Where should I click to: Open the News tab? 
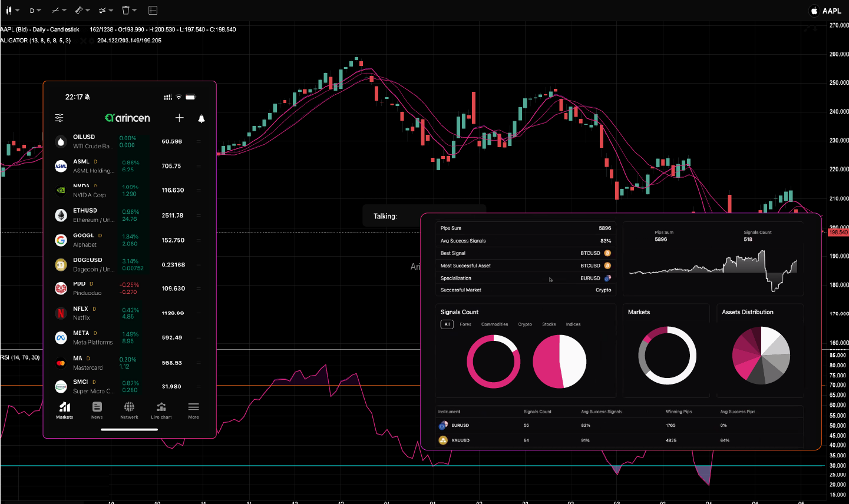click(x=97, y=410)
